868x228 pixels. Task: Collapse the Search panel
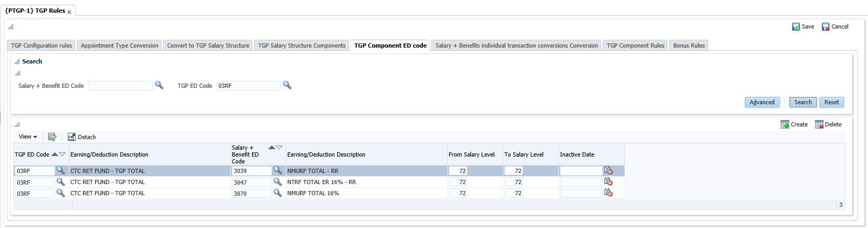[x=17, y=61]
